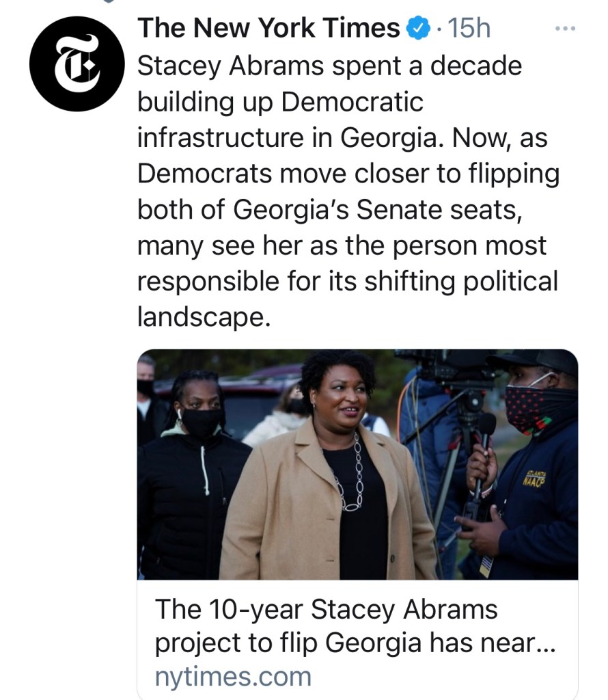The width and height of the screenshot is (608, 700).
Task: Open the article preview photo
Action: coord(357,465)
